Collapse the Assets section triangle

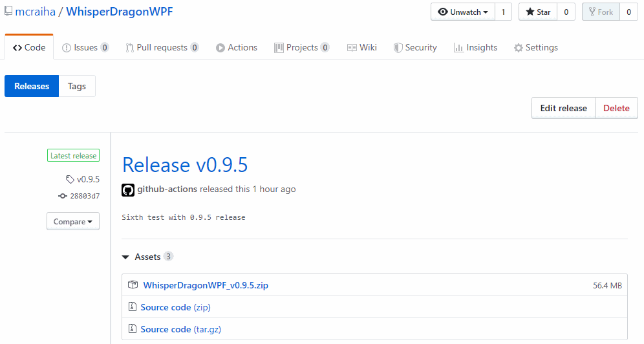coord(125,257)
